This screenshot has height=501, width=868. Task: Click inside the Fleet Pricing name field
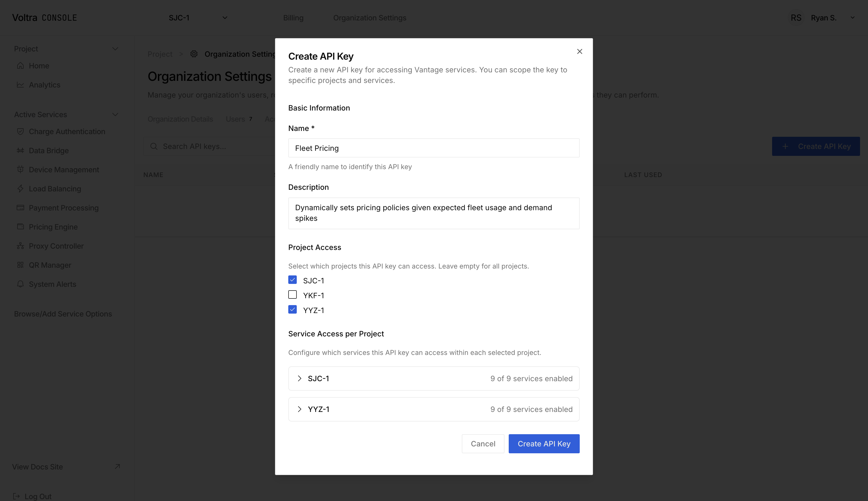(433, 148)
